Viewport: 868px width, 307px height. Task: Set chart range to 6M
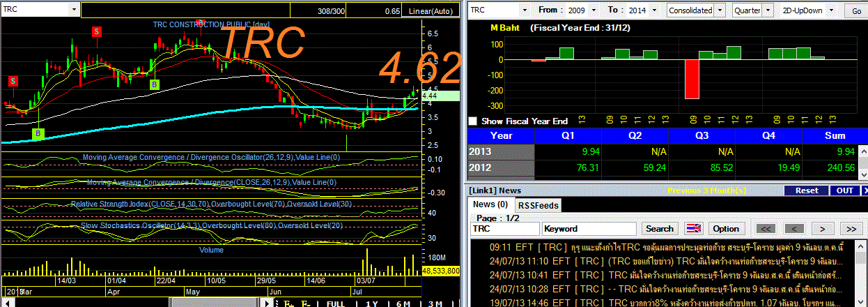[x=403, y=304]
